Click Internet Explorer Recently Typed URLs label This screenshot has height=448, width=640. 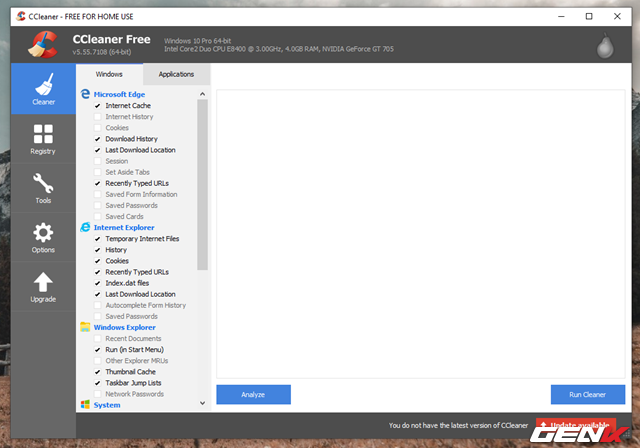[137, 272]
